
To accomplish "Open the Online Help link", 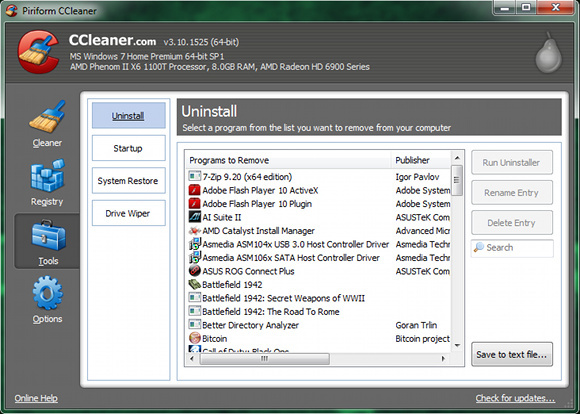I will (36, 398).
